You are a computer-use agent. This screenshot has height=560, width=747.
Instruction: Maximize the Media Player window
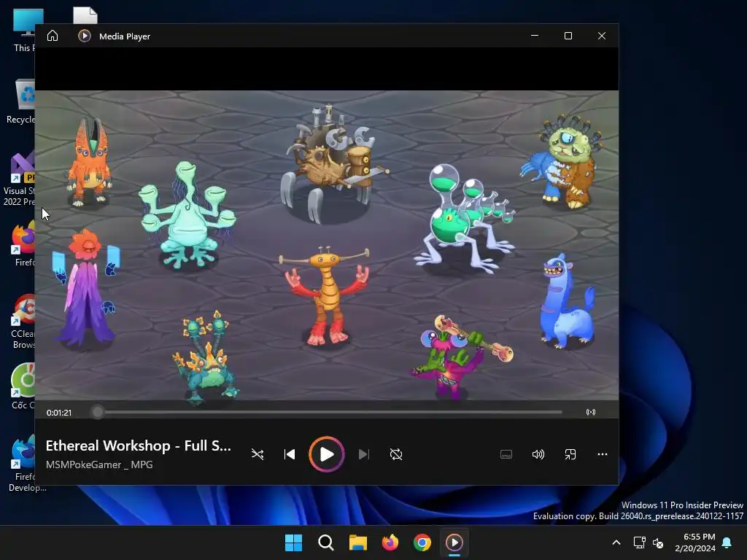(x=568, y=36)
